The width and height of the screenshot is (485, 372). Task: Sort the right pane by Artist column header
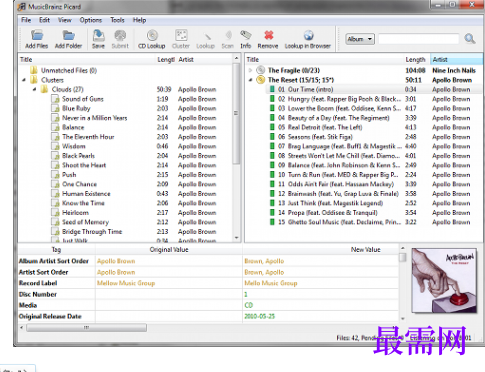456,59
